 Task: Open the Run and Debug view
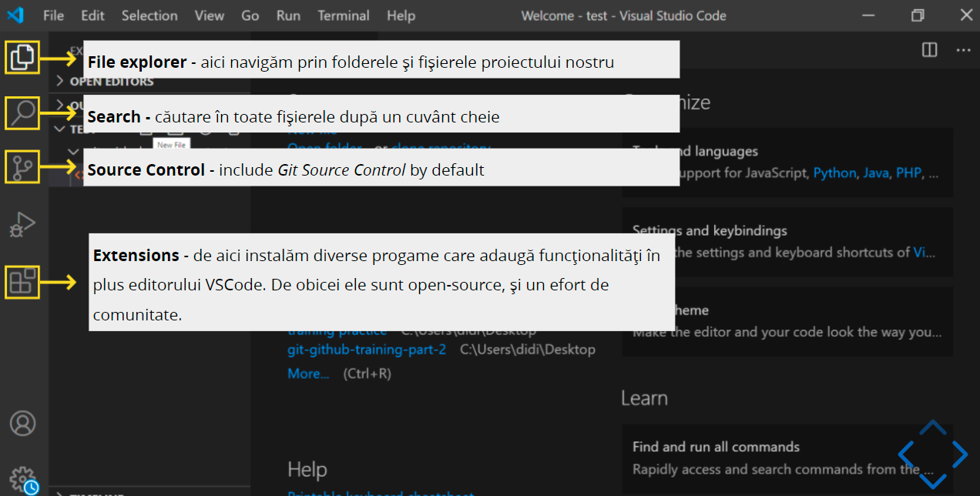(x=22, y=224)
